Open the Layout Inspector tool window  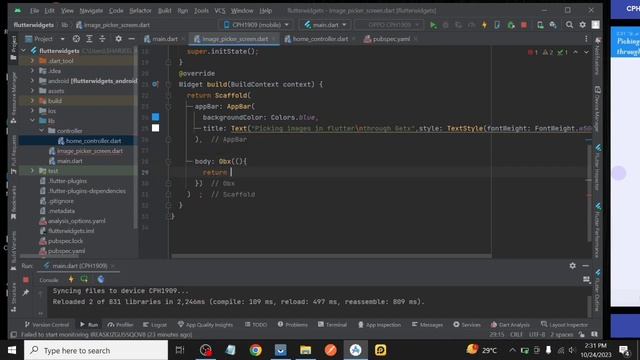pos(564,324)
